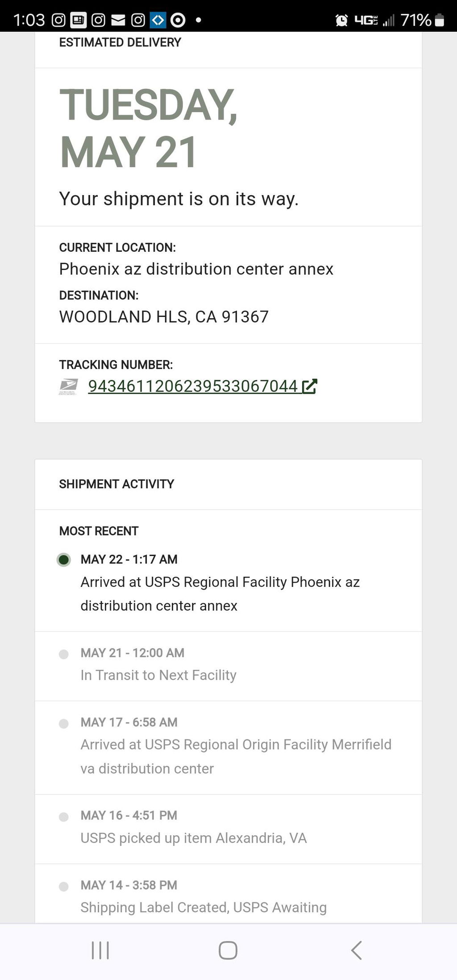Tap the external link arrow icon
Image resolution: width=457 pixels, height=980 pixels.
pyautogui.click(x=309, y=386)
